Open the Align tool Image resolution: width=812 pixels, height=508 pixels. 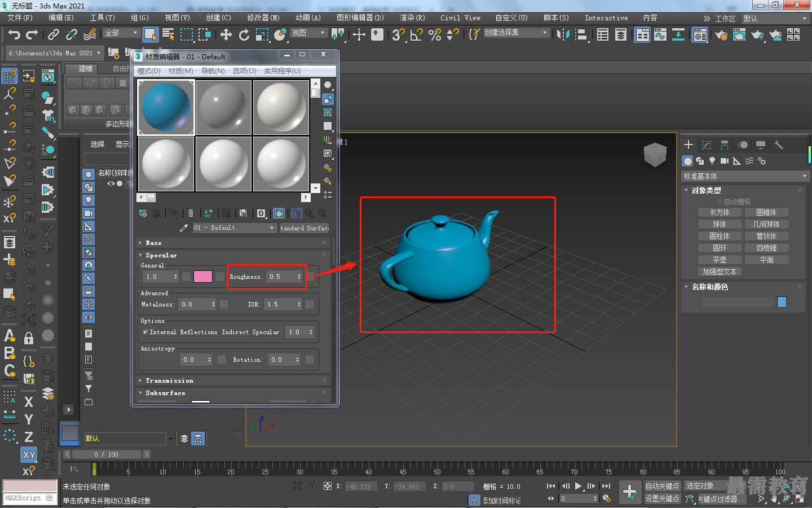[581, 35]
